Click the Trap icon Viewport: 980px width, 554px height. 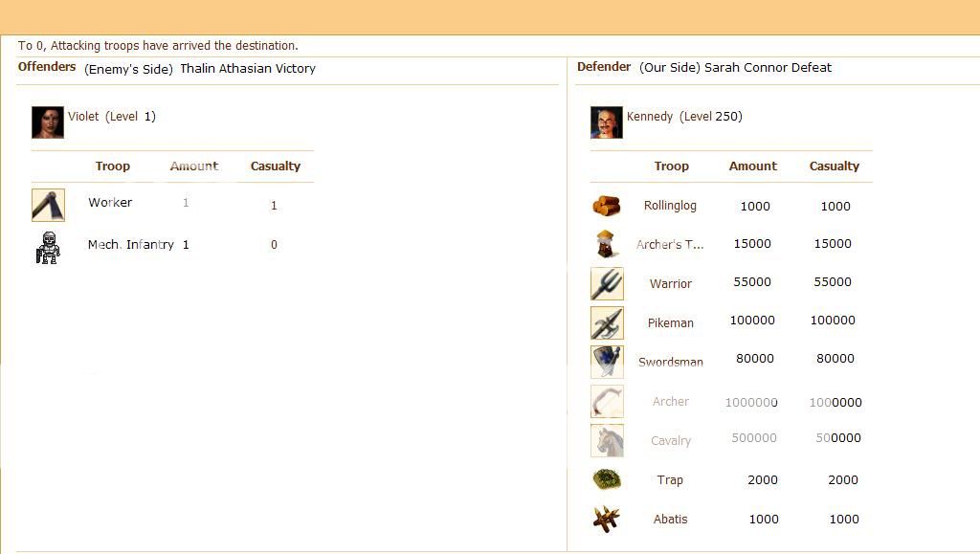pos(607,479)
